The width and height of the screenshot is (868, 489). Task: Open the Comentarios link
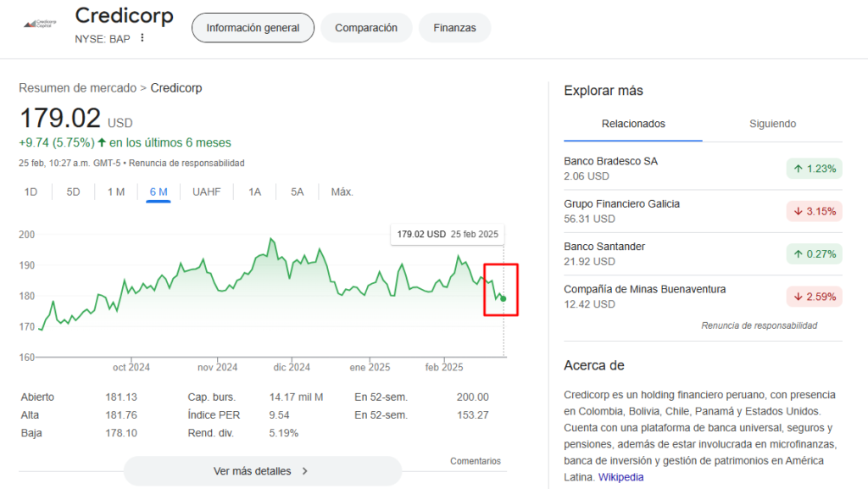pyautogui.click(x=475, y=461)
